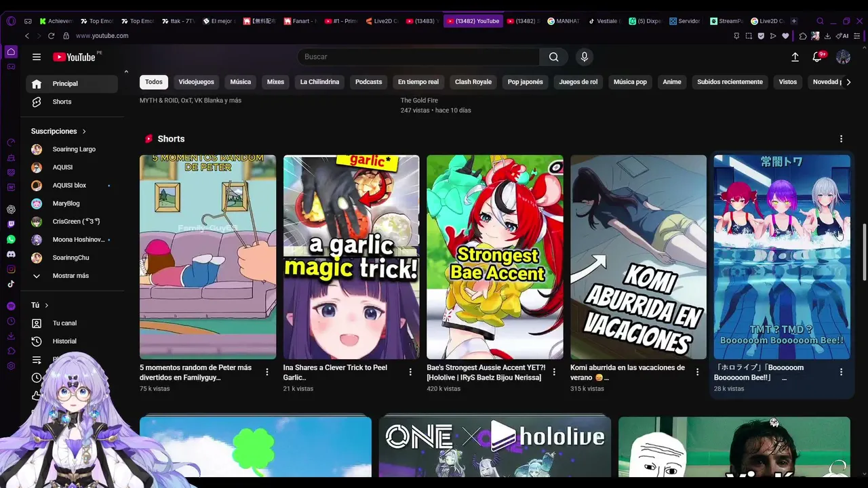Go back using the browser back arrow
The width and height of the screenshot is (868, 488).
27,36
